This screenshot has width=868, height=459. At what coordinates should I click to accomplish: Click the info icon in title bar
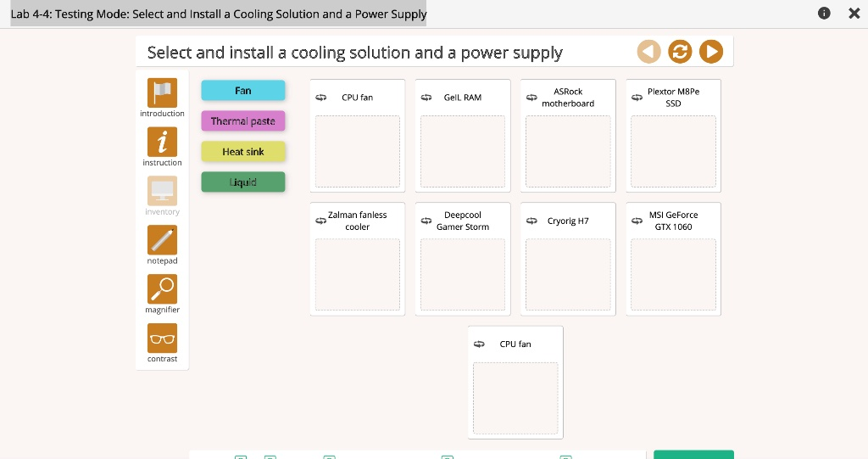tap(824, 14)
